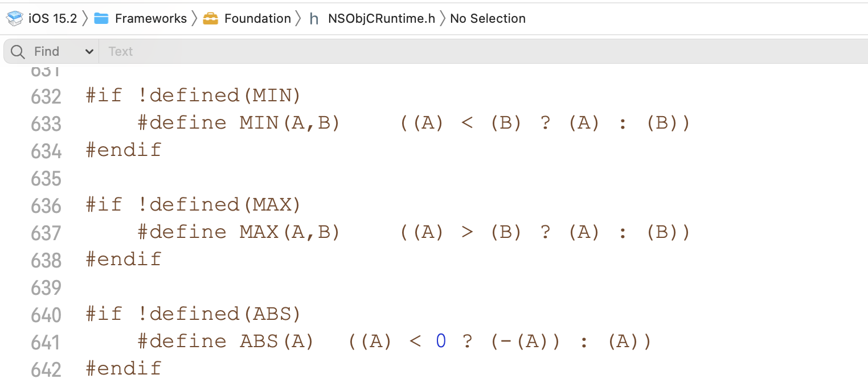Viewport: 868px width, 387px height.
Task: Select the Foundation breadcrumb label
Action: pyautogui.click(x=257, y=18)
